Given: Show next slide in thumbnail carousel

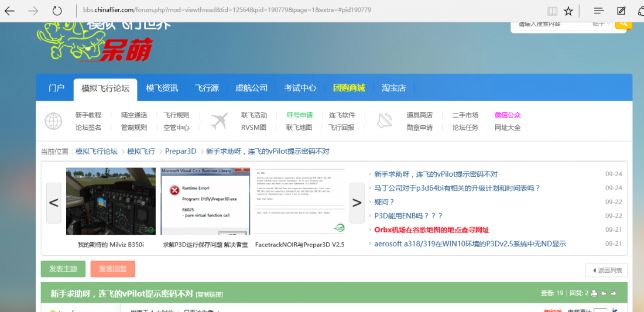Looking at the screenshot, I should [357, 203].
